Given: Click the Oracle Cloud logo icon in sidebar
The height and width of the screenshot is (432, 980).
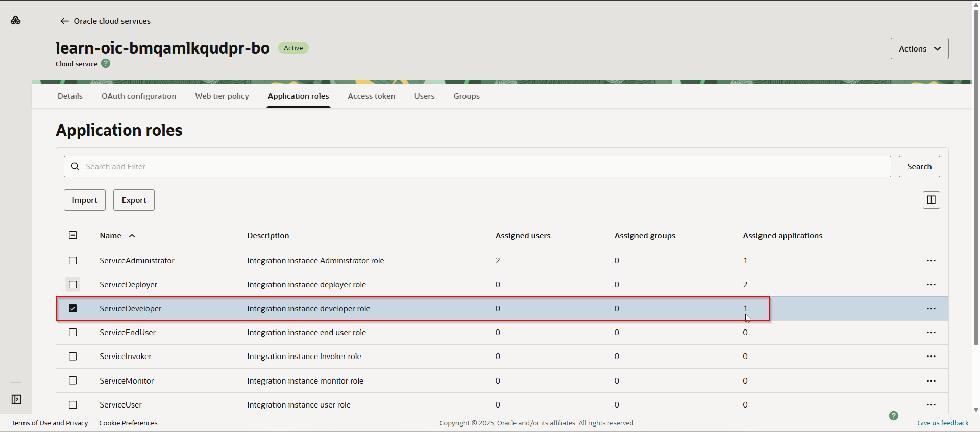Looking at the screenshot, I should 16,20.
